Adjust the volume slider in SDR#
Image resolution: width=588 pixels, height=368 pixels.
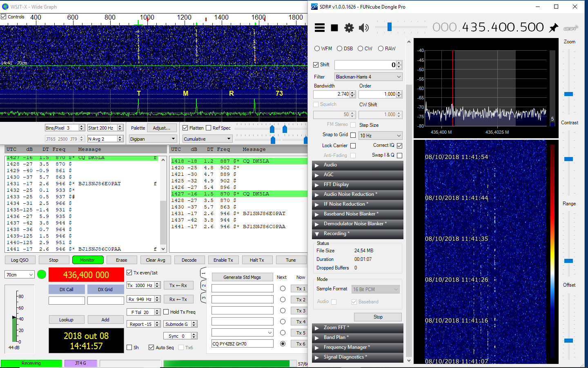click(390, 27)
